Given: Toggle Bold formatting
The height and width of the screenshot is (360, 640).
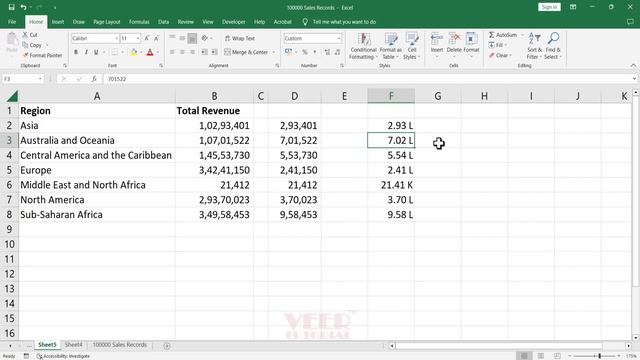Looking at the screenshot, I should pyautogui.click(x=76, y=52).
